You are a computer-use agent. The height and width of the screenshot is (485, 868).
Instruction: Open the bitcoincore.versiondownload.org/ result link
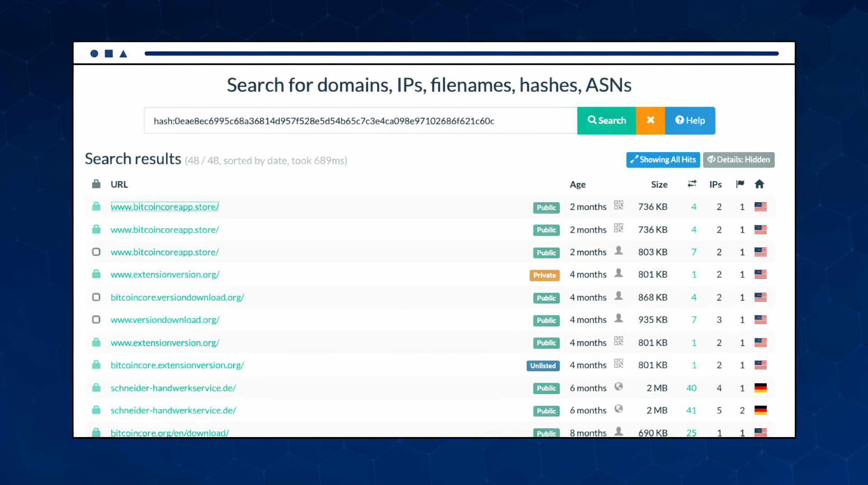point(177,297)
